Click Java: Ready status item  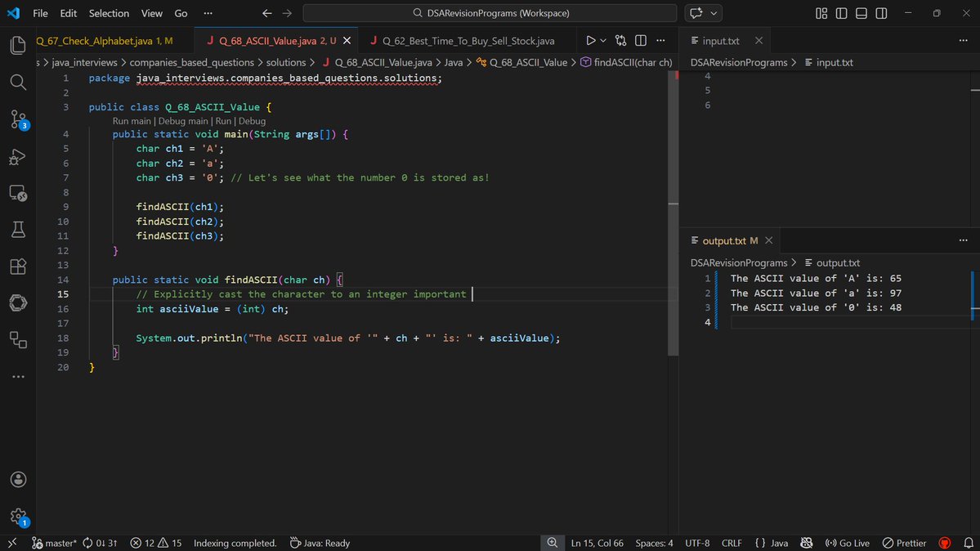point(320,543)
